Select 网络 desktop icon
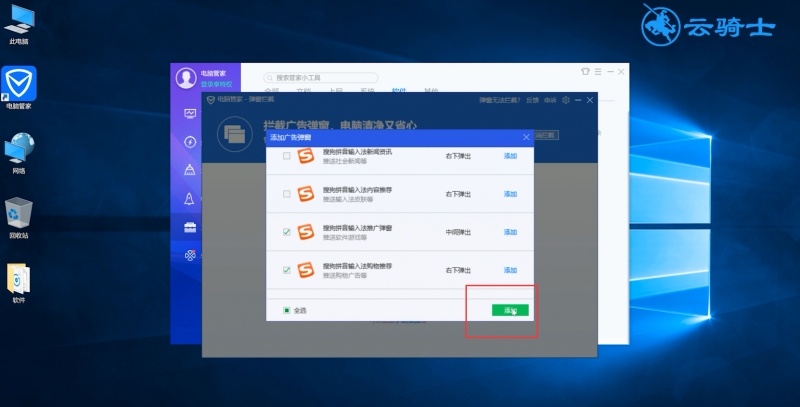This screenshot has width=800, height=407. click(19, 153)
